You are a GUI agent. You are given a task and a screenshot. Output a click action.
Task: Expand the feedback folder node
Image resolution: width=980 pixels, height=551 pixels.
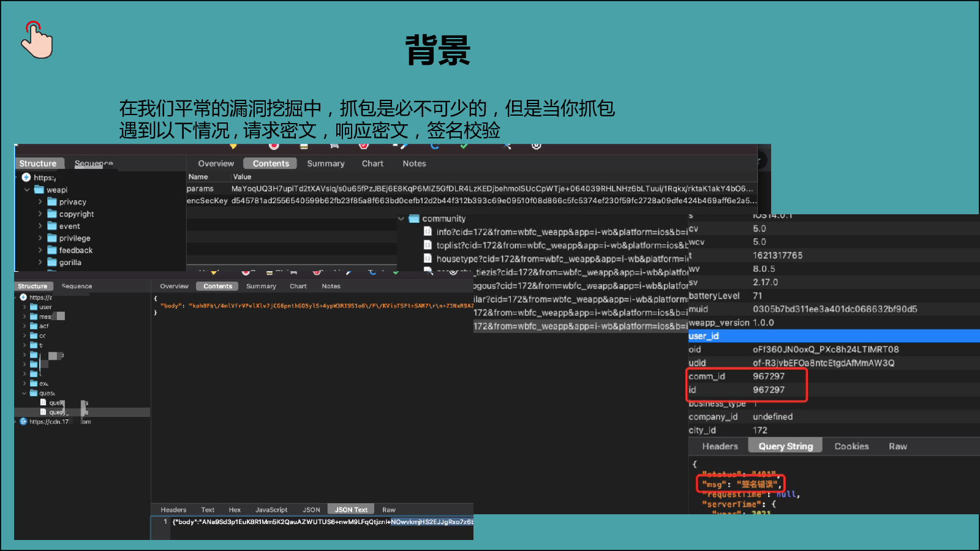(40, 250)
